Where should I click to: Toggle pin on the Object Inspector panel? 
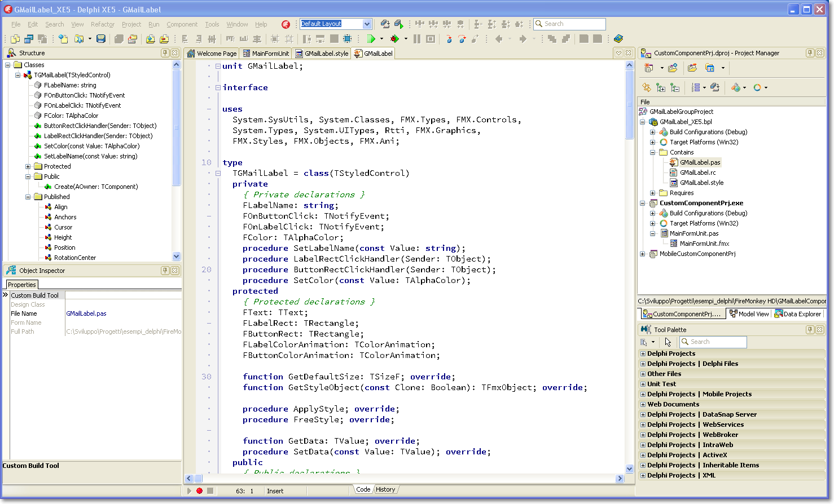(165, 271)
